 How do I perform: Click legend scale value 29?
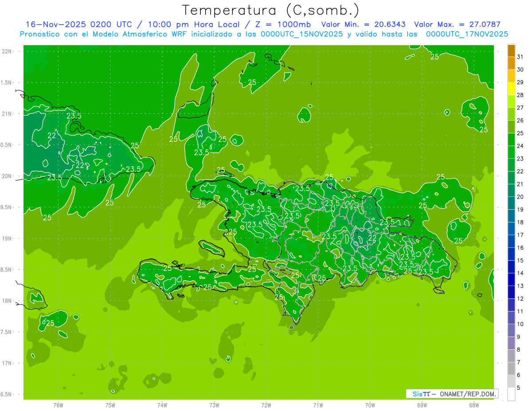click(x=520, y=82)
